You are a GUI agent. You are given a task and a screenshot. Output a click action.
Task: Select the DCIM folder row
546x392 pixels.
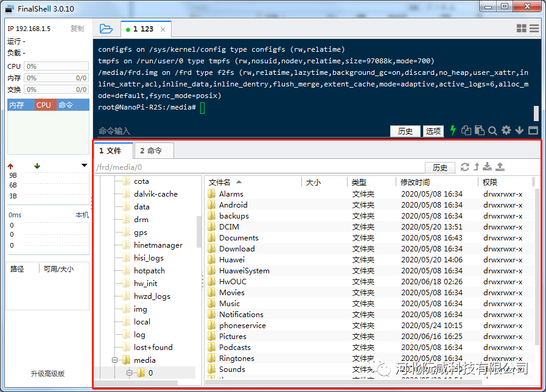click(369, 226)
